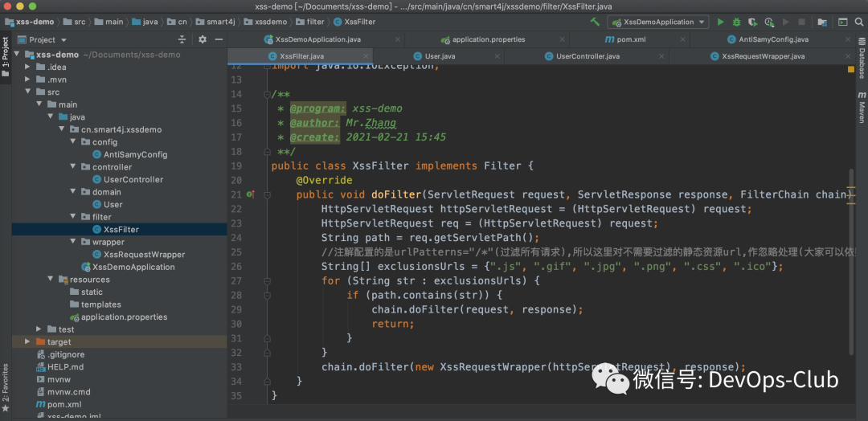This screenshot has width=868, height=421.
Task: Open the XssDemoApplication run configuration dropdown
Action: coord(657,22)
